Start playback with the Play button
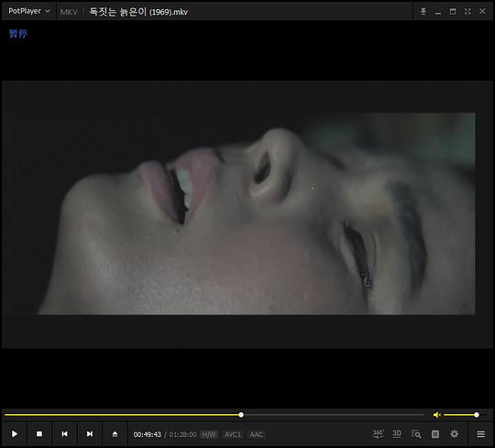The height and width of the screenshot is (448, 495). point(15,434)
